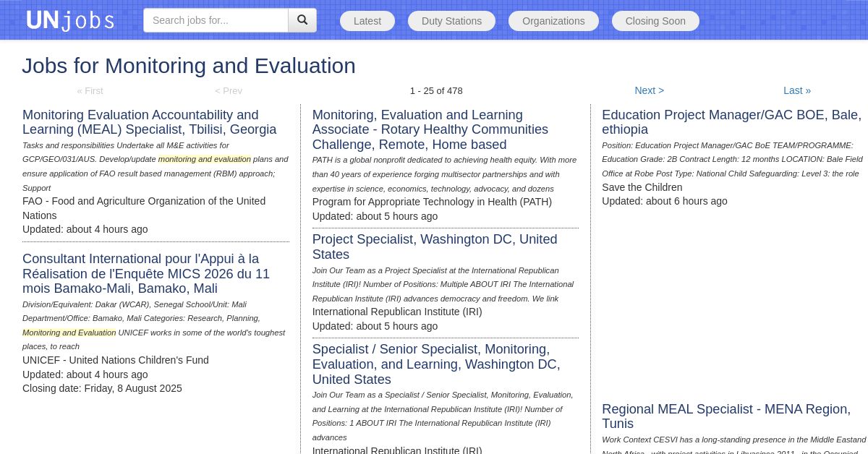Open the Organizations menu
868x454 pixels.
tap(553, 21)
